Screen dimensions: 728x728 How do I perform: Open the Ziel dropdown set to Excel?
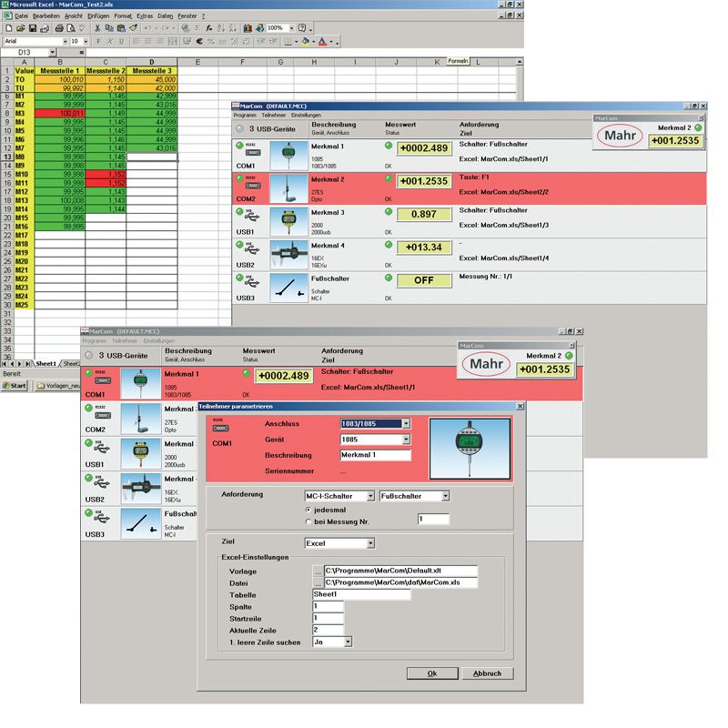pyautogui.click(x=370, y=543)
